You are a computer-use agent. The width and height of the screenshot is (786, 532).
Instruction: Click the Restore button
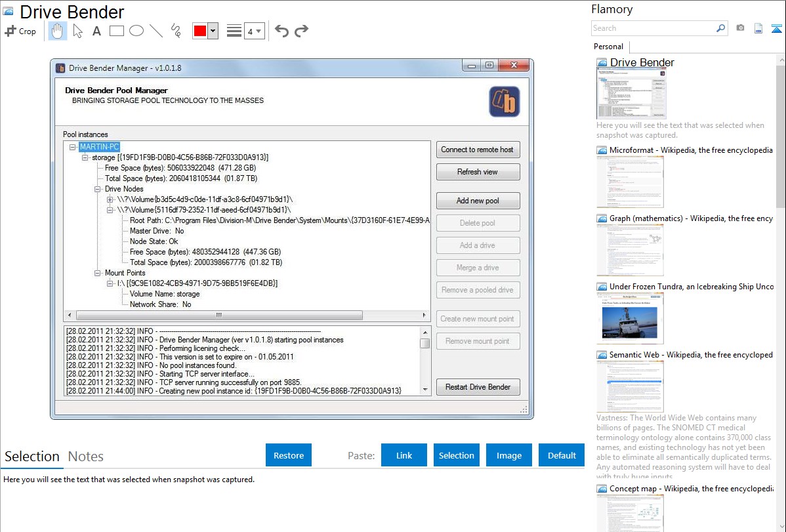coord(289,455)
